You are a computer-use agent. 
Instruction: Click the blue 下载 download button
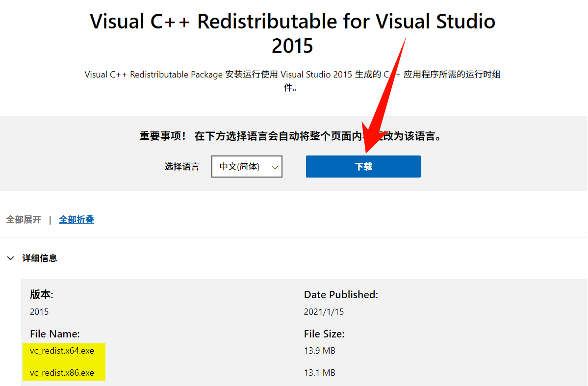(x=362, y=166)
